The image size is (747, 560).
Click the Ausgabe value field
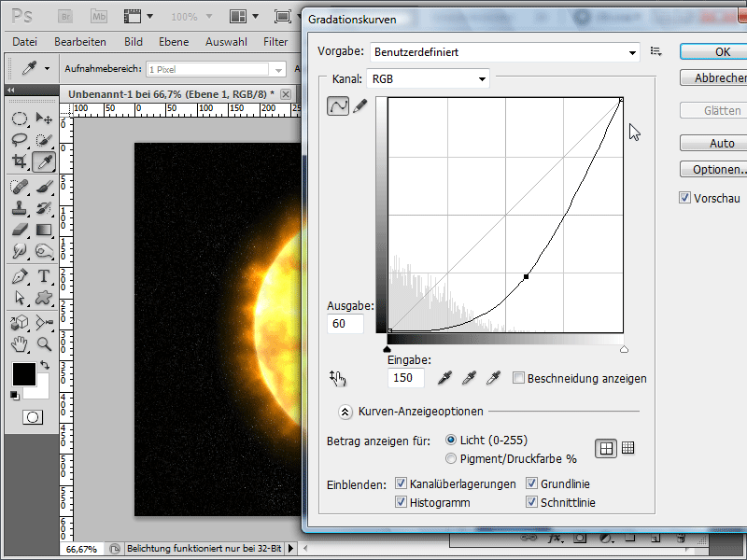click(x=345, y=324)
